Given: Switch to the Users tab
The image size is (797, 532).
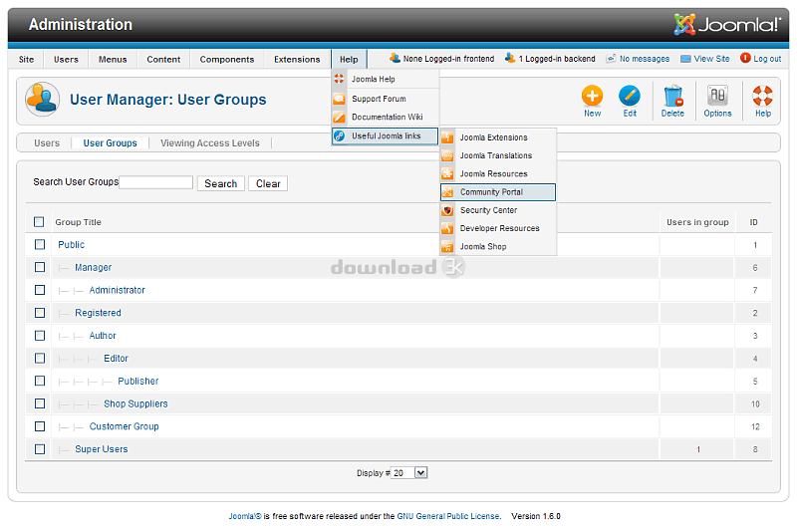Looking at the screenshot, I should click(x=47, y=143).
